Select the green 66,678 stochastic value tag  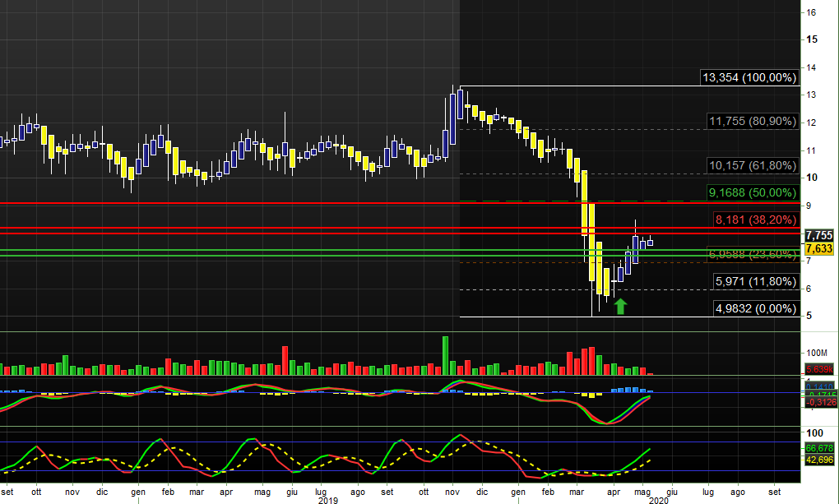coord(819,448)
